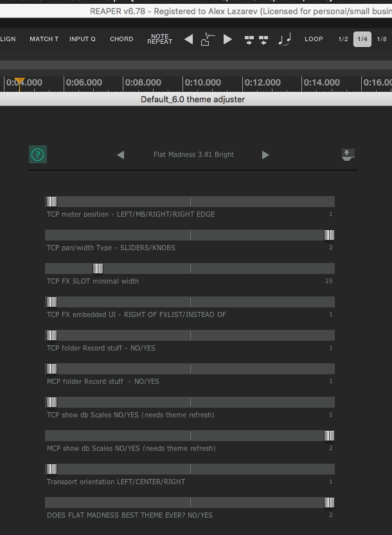Toggle the 1/4 grid division button
392x535 pixels.
(362, 39)
